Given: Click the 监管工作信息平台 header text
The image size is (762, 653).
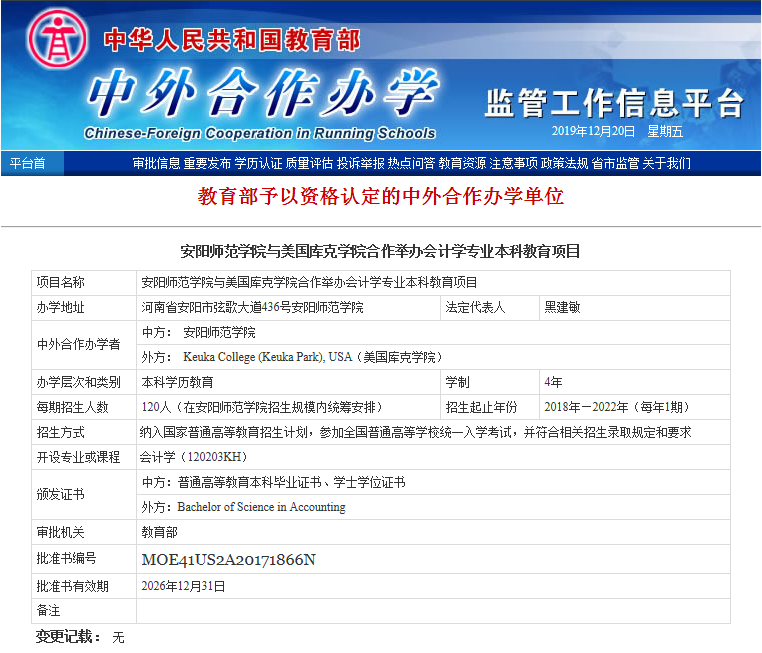Looking at the screenshot, I should point(613,103).
